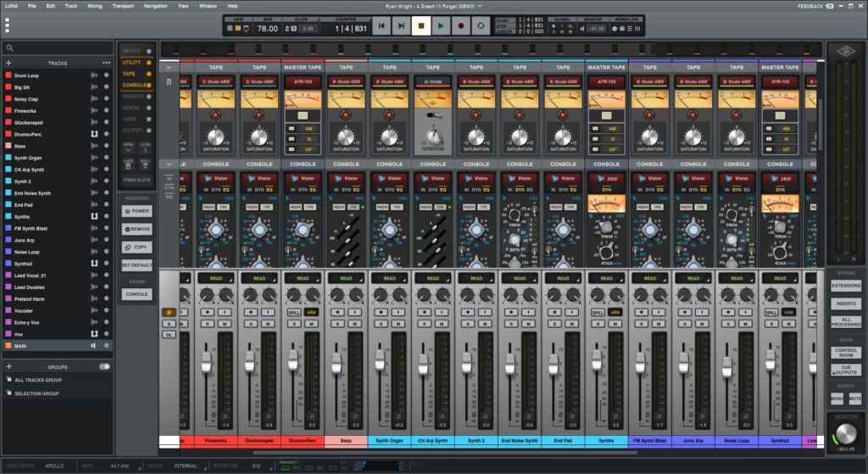868x474 pixels.
Task: Click the Drum Loop waveform icon
Action: point(95,75)
